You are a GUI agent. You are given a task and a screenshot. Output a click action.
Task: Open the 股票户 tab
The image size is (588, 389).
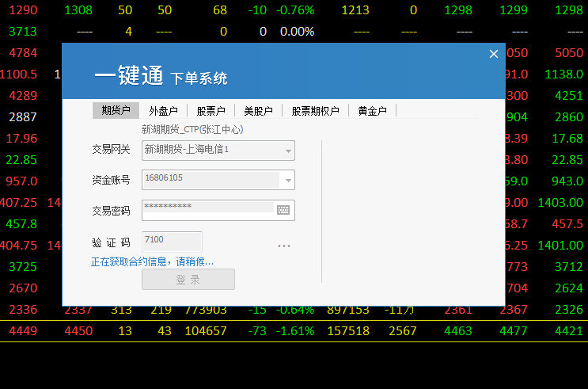[211, 111]
